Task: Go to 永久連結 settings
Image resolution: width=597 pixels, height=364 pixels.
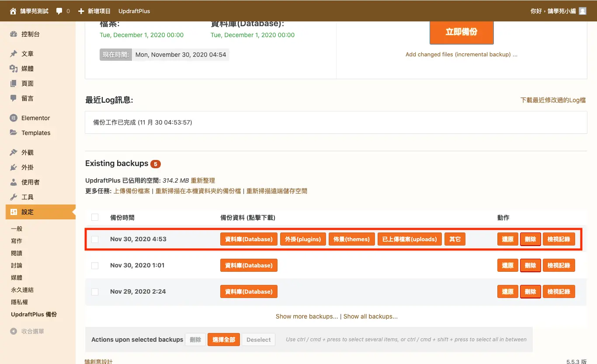Action: click(22, 290)
